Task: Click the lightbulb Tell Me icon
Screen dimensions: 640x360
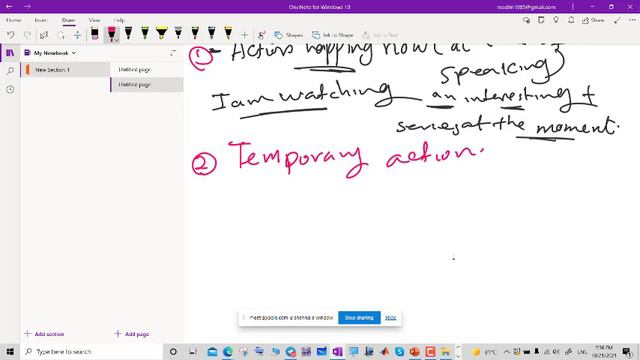Action: point(556,20)
